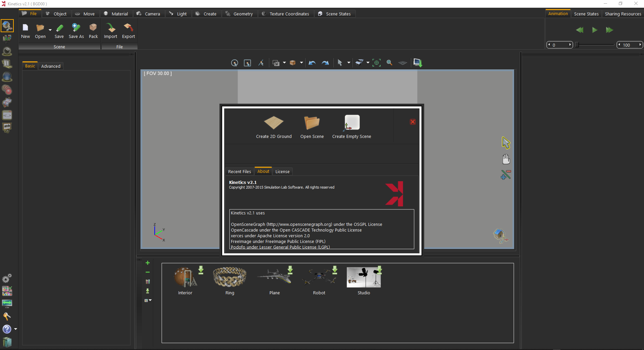Click the New scene icon
The width and height of the screenshot is (644, 350).
coord(26,28)
